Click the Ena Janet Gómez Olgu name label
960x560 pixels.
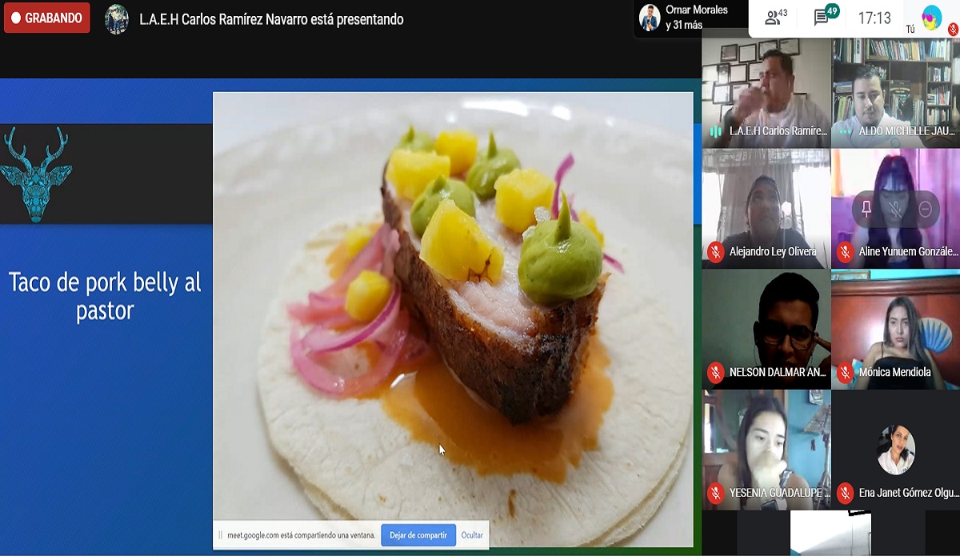pos(908,493)
